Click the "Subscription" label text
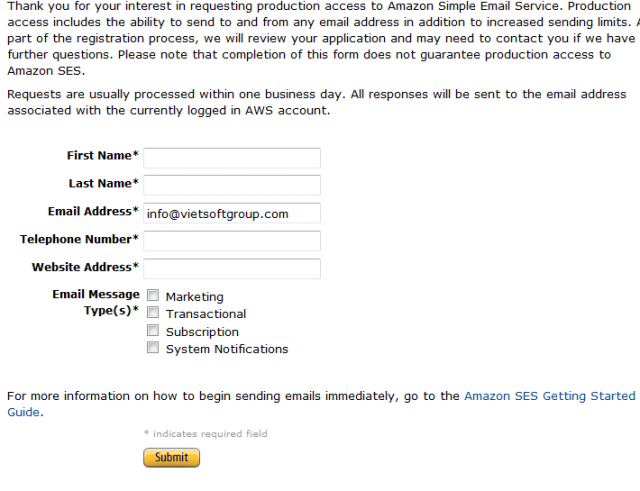The image size is (640, 491). click(x=202, y=332)
